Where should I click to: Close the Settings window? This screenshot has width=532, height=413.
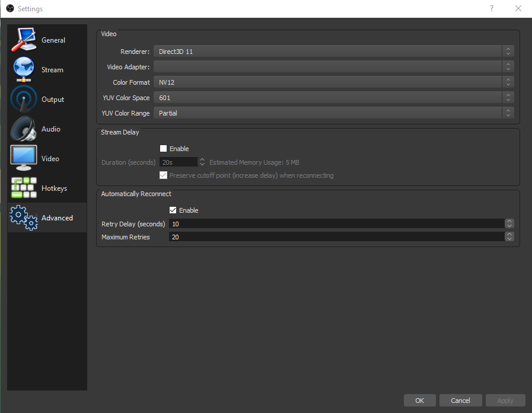tap(518, 8)
